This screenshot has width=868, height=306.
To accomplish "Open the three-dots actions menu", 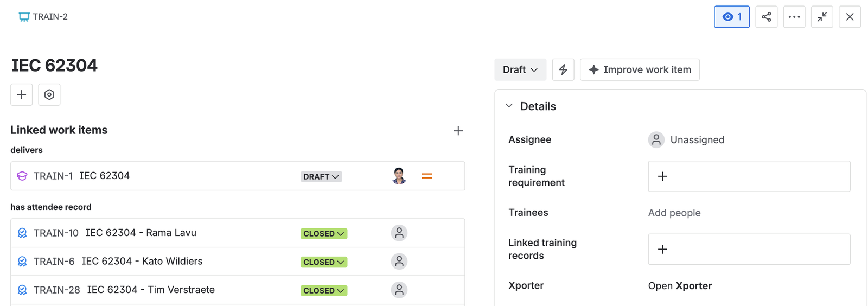I will click(794, 17).
